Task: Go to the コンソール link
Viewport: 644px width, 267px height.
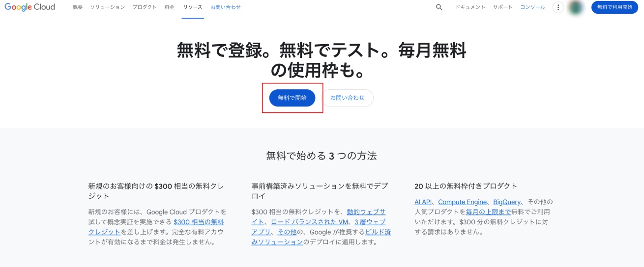Action: (x=532, y=7)
